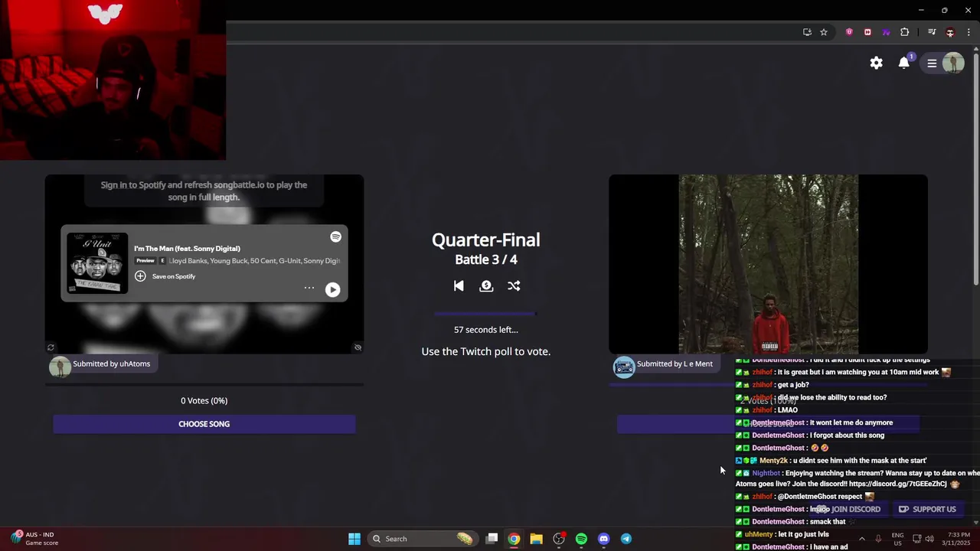Image resolution: width=980 pixels, height=551 pixels.
Task: Open Chrome three-dot menu
Action: 969,32
